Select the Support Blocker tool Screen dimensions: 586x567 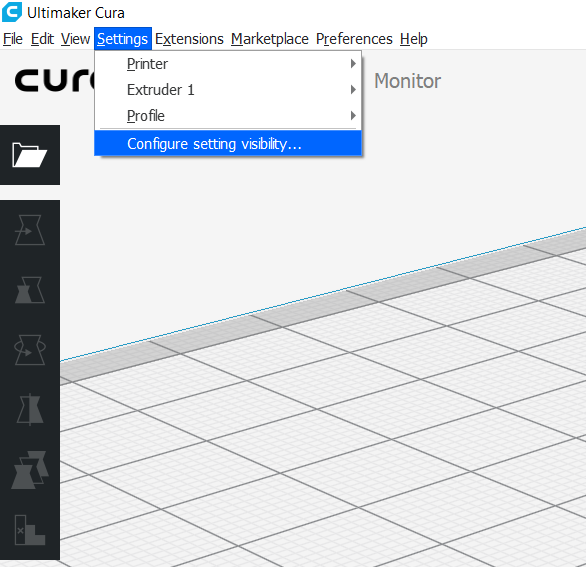point(30,530)
